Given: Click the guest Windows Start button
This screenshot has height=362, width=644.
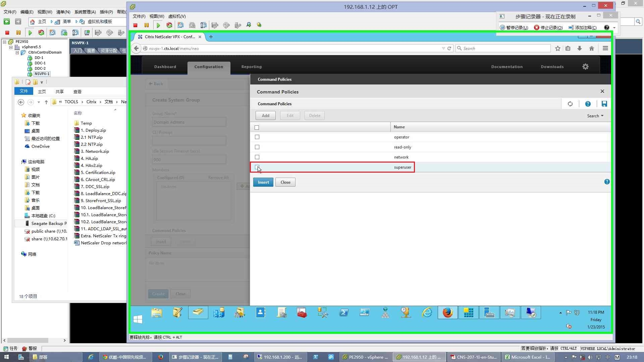Looking at the screenshot, I should click(138, 319).
